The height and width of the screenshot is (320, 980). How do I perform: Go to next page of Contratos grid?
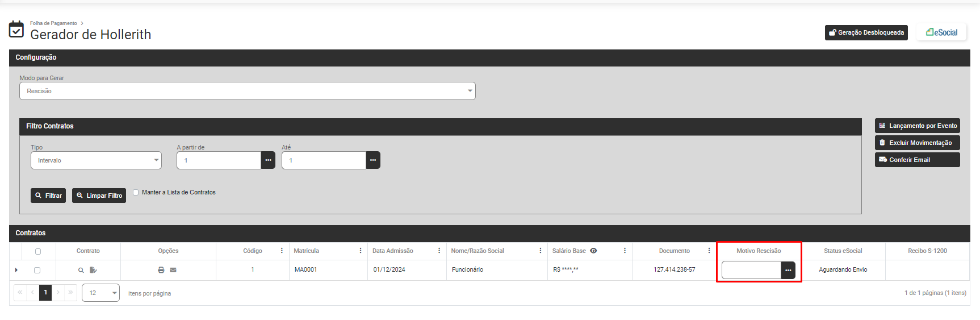point(58,293)
